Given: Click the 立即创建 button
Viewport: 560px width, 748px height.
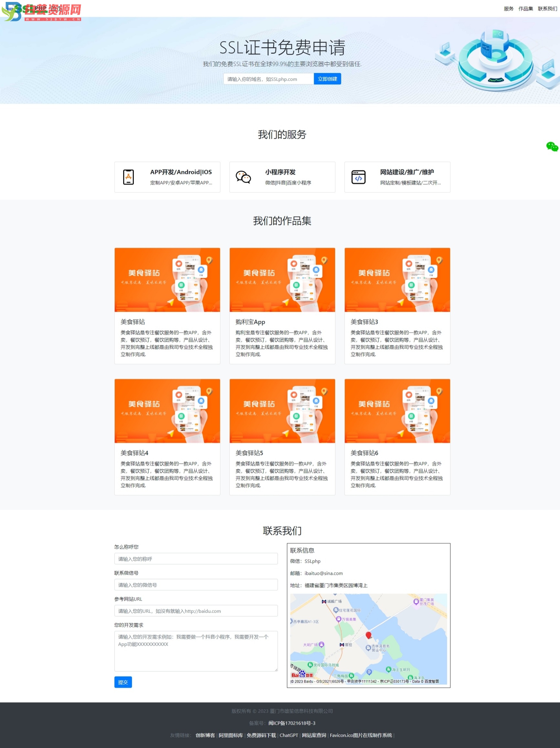Looking at the screenshot, I should click(327, 79).
